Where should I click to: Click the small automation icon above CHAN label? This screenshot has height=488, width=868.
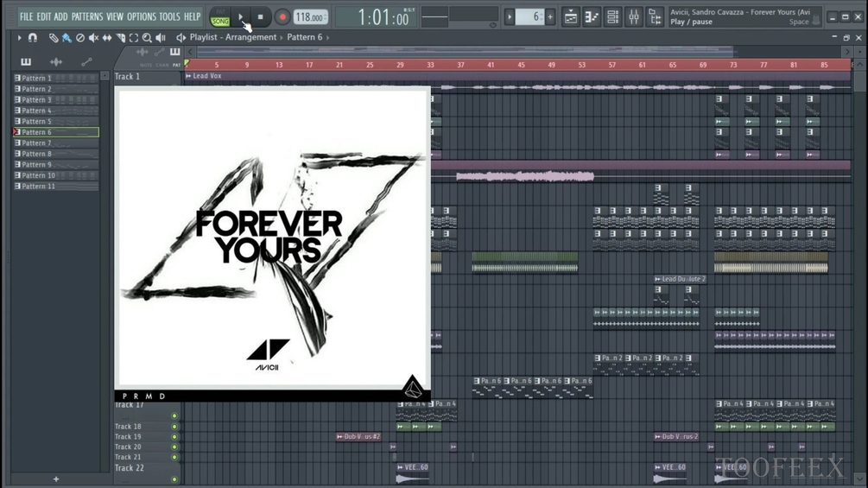pos(160,52)
